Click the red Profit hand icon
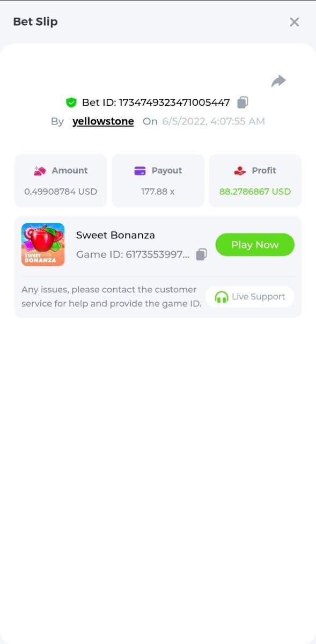Image resolution: width=316 pixels, height=644 pixels. (240, 171)
